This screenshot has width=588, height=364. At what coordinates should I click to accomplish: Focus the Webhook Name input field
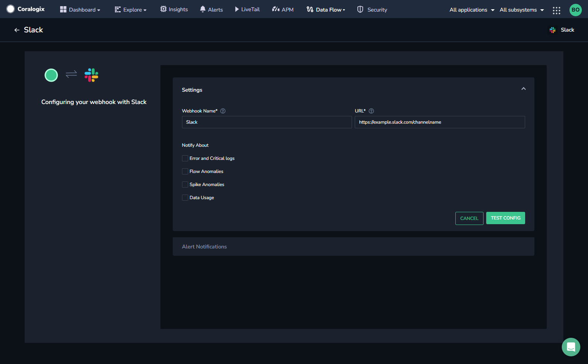267,122
